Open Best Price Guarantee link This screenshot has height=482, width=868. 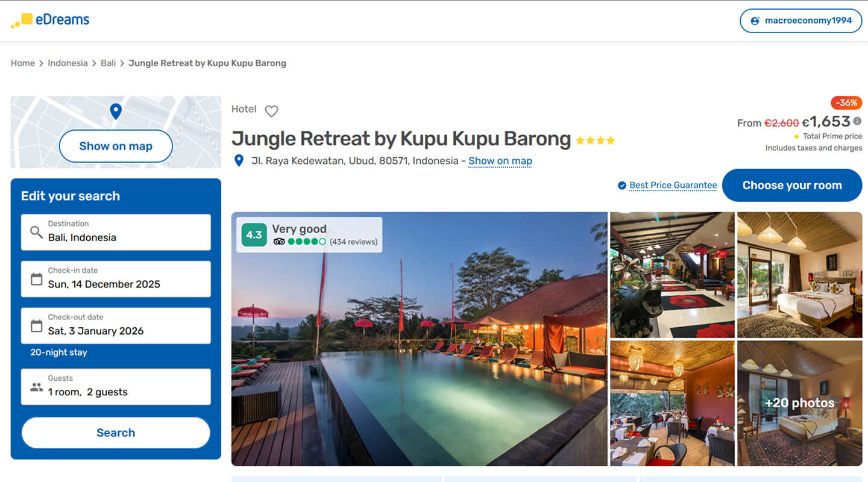pyautogui.click(x=673, y=186)
